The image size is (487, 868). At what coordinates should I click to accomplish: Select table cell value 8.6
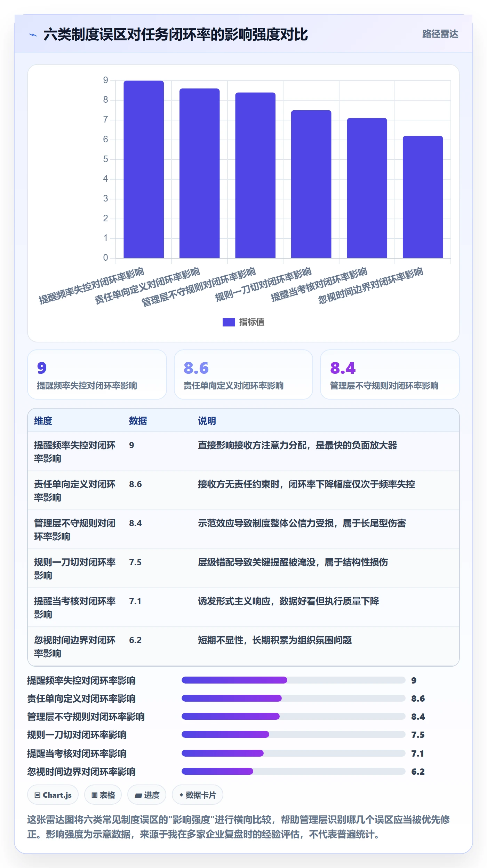135,484
